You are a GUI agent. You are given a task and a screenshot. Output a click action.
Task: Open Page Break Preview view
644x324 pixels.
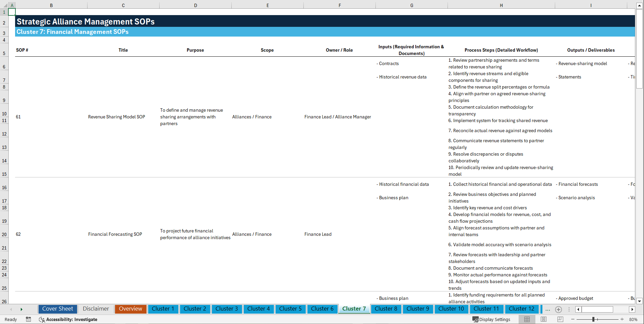coord(560,319)
